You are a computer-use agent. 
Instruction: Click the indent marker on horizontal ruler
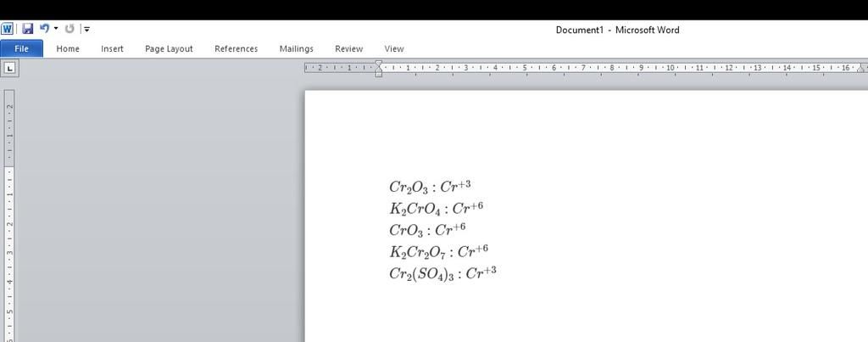(x=379, y=69)
